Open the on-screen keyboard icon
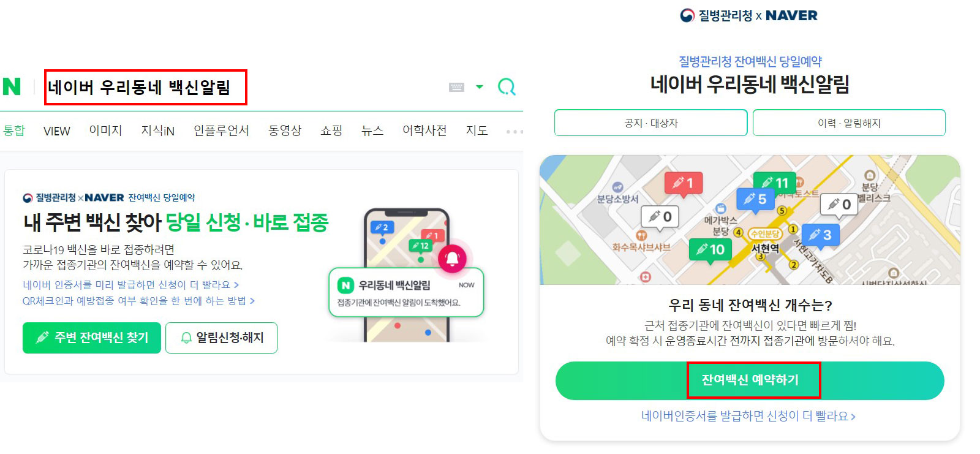This screenshot has width=980, height=454. [x=456, y=87]
